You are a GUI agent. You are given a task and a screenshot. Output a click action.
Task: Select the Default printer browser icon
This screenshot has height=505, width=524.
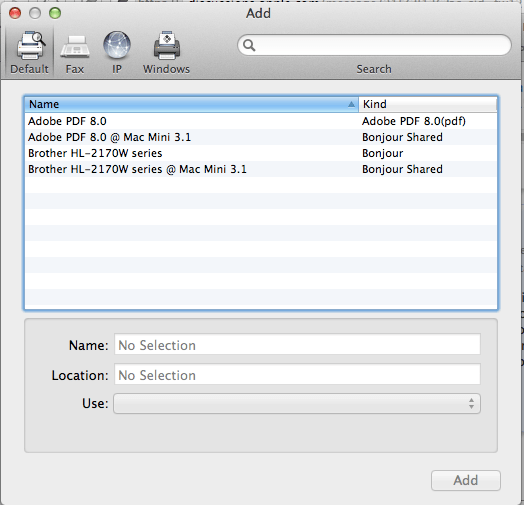31,45
